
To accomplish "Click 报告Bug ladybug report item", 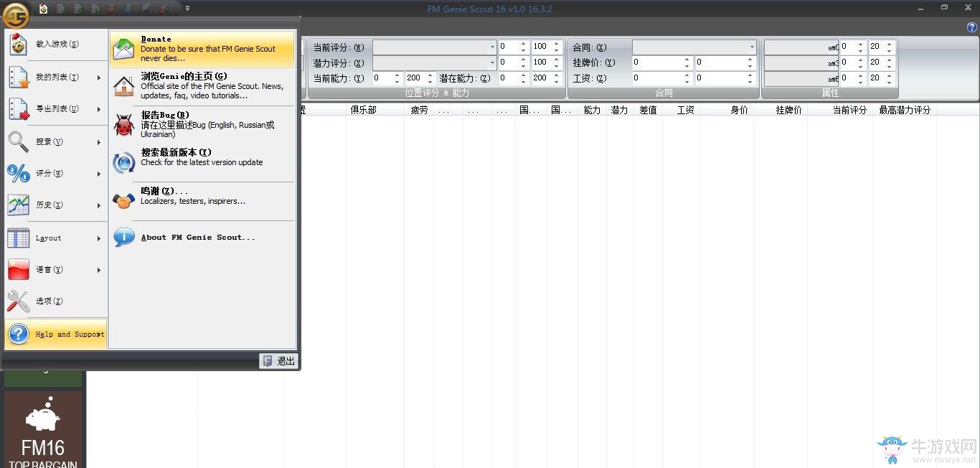I will (x=202, y=125).
